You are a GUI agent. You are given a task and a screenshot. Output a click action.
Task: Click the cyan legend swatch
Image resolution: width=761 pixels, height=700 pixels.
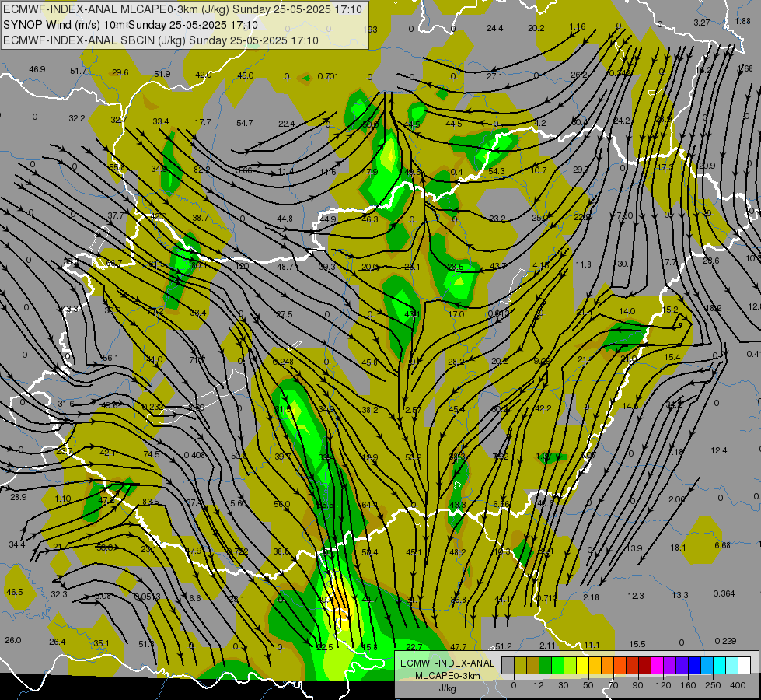coord(719,665)
